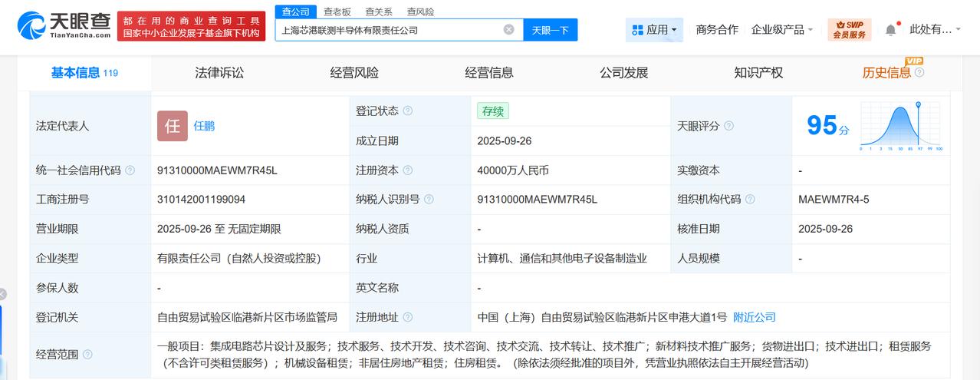
Task: Click the help icon next to 登记状态
Action: 408,111
